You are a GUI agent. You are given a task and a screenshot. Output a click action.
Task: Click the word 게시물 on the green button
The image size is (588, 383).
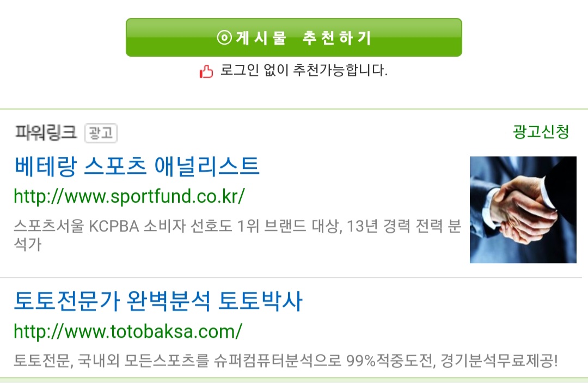tap(261, 38)
